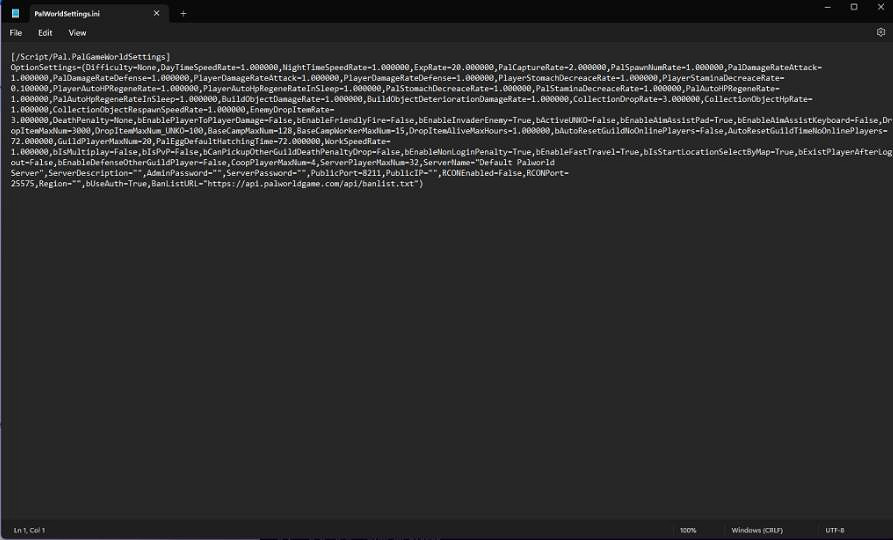Click the banlist URL in the text

pyautogui.click(x=338, y=185)
